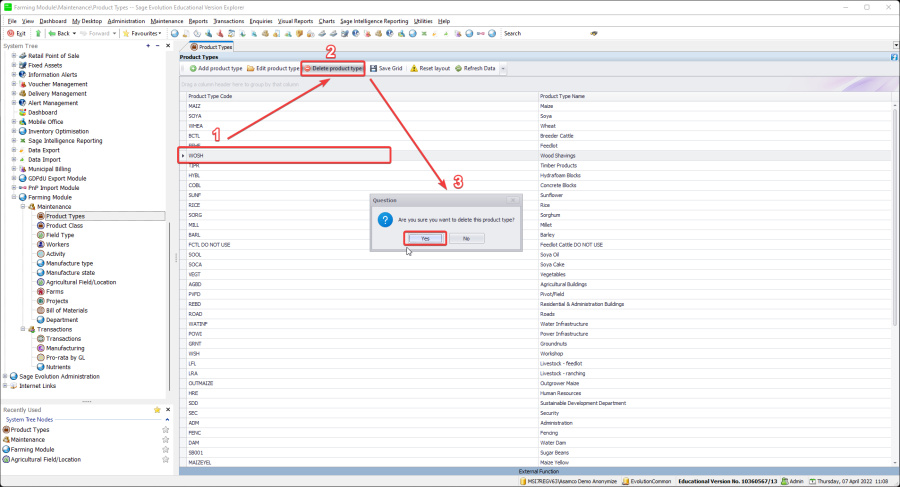
Task: Toggle favourite star for Agricultural Field/Location
Action: pyautogui.click(x=166, y=459)
